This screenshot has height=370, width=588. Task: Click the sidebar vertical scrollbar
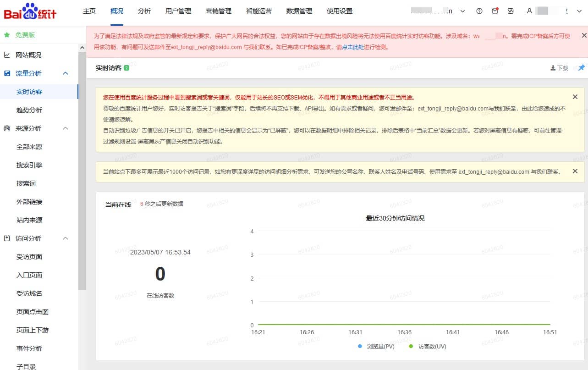[x=82, y=170]
